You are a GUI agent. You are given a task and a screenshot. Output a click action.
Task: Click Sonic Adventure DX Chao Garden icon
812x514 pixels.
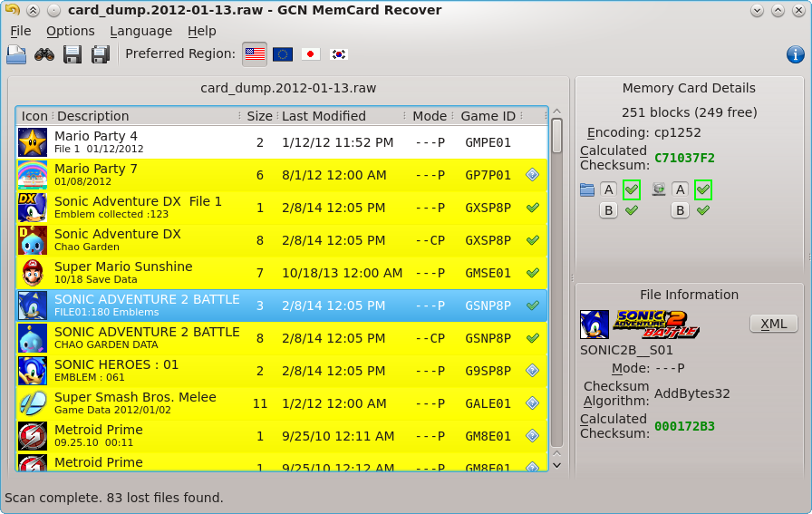click(33, 240)
